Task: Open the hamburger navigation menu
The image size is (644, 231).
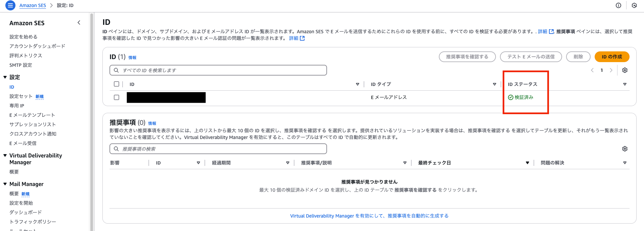Action: pyautogui.click(x=10, y=5)
